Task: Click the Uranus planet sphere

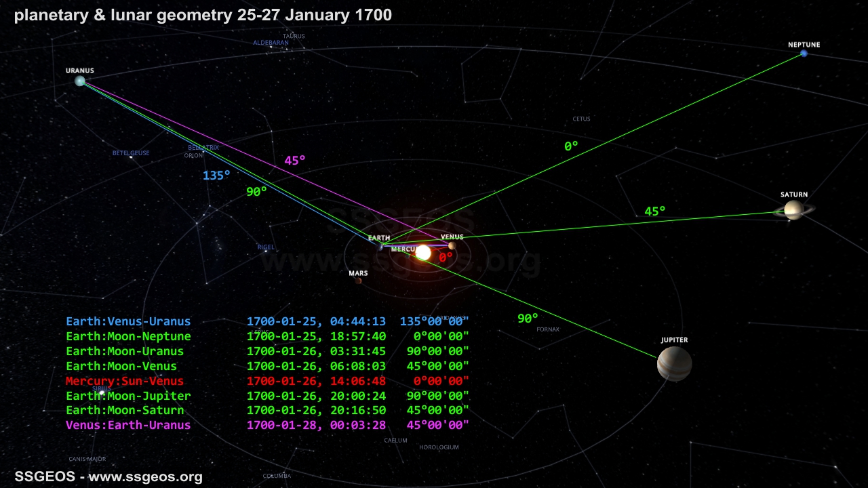Action: [x=80, y=81]
